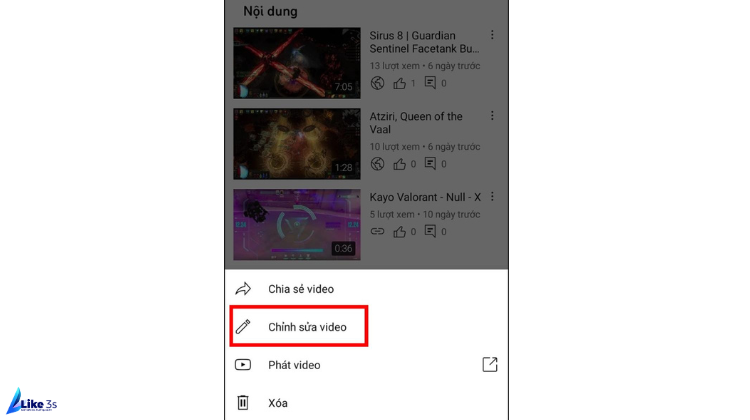This screenshot has height=420, width=750.
Task: Click the trash bin delete icon
Action: click(x=243, y=403)
